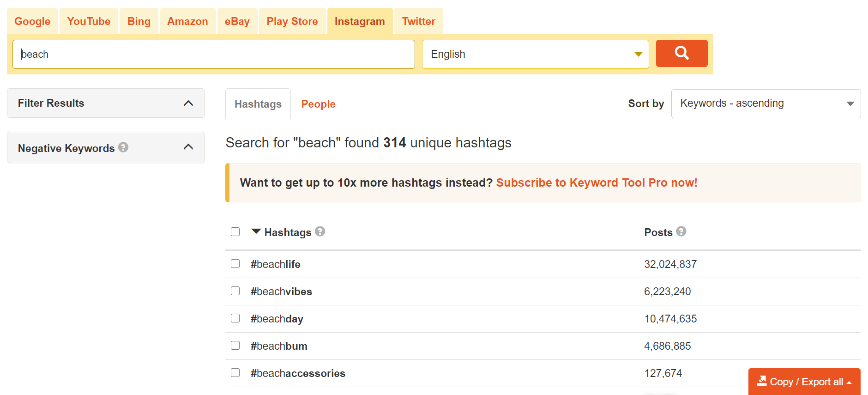This screenshot has height=395, width=868.
Task: Tick the select-all hashtags checkbox
Action: pos(235,231)
